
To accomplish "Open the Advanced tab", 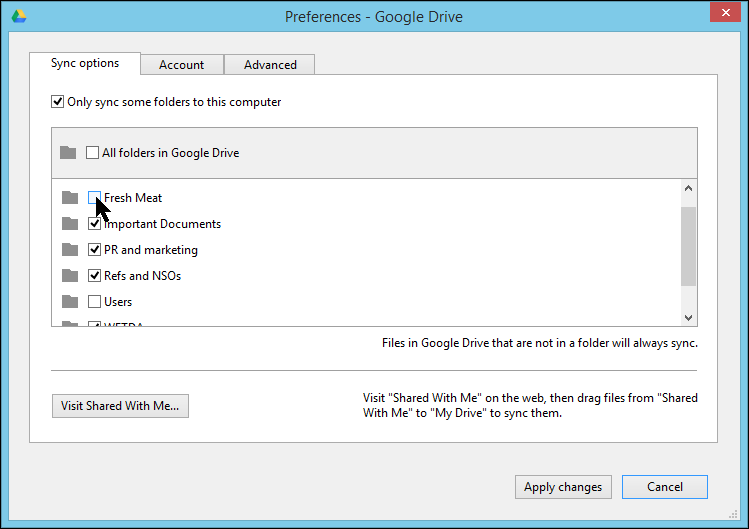I will [270, 65].
